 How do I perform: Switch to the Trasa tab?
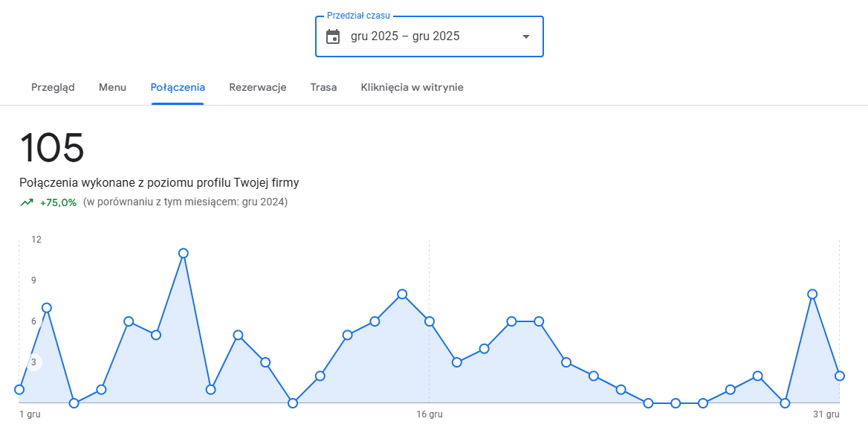(x=323, y=87)
